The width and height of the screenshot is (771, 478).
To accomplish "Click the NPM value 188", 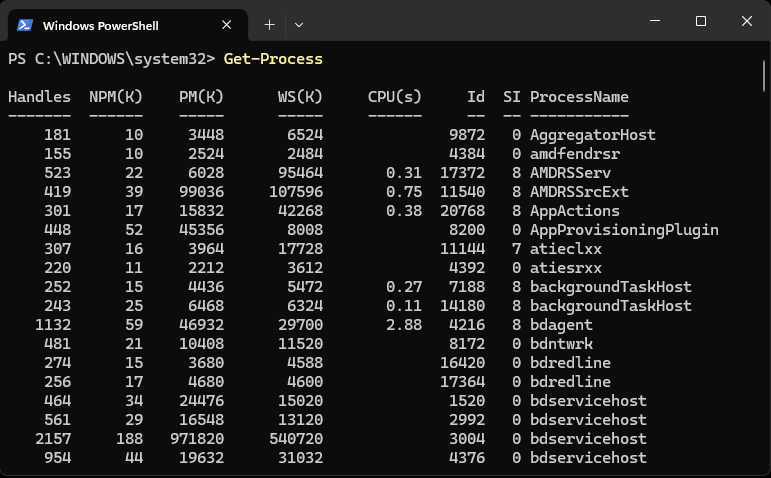I will [x=129, y=439].
